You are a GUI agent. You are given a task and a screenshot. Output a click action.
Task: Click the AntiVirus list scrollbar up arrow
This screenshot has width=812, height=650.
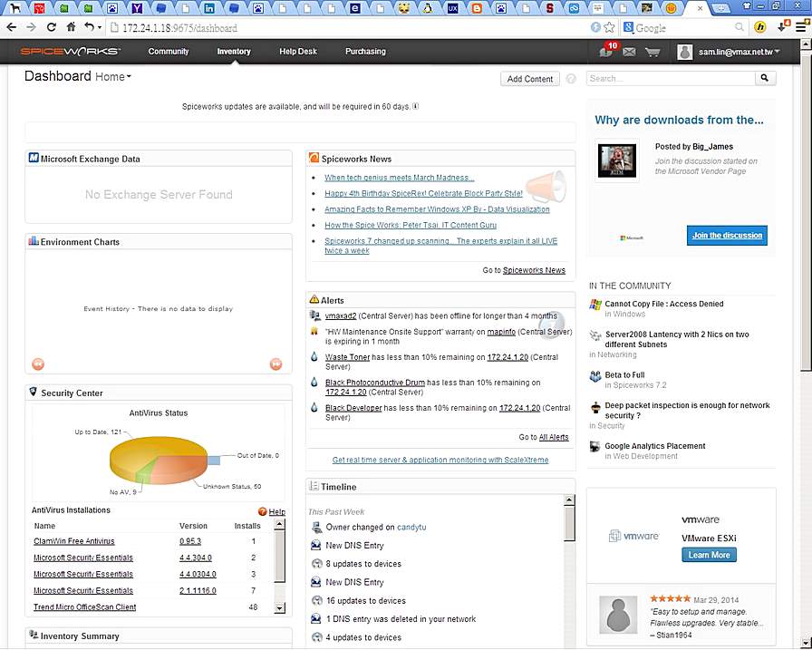coord(280,524)
